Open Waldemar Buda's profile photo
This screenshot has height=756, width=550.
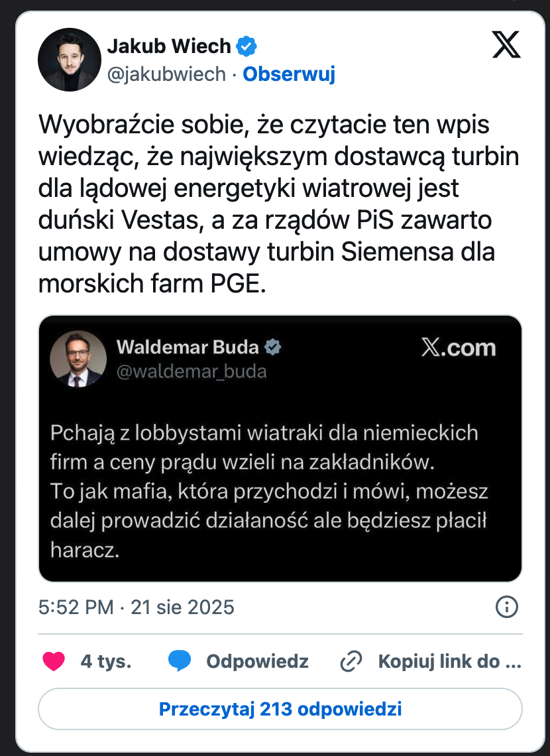78,359
